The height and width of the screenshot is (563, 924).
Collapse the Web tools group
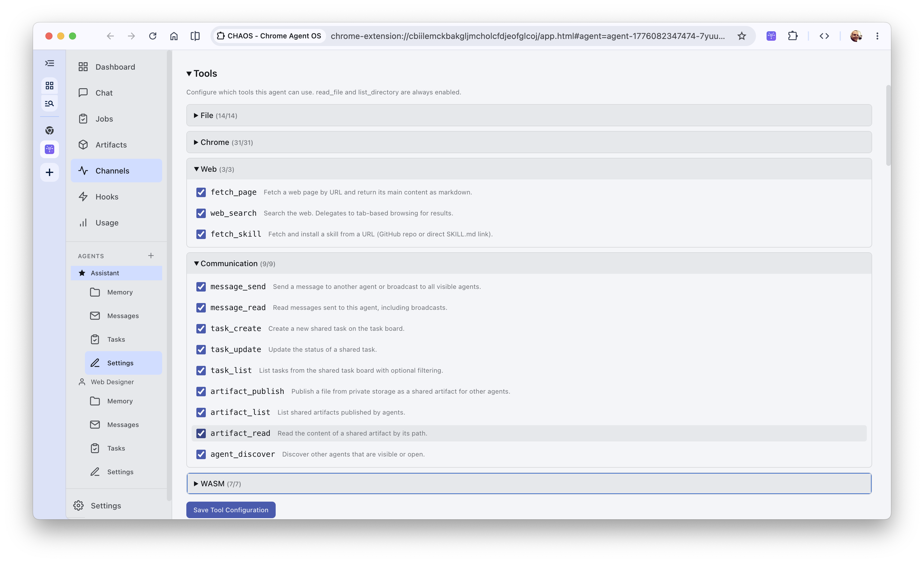pyautogui.click(x=529, y=169)
